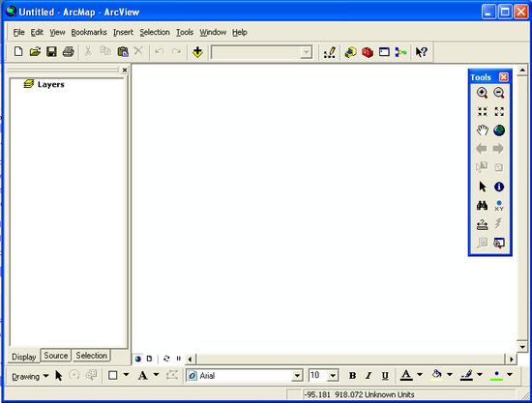
Task: Create a new map document
Action: [18, 52]
